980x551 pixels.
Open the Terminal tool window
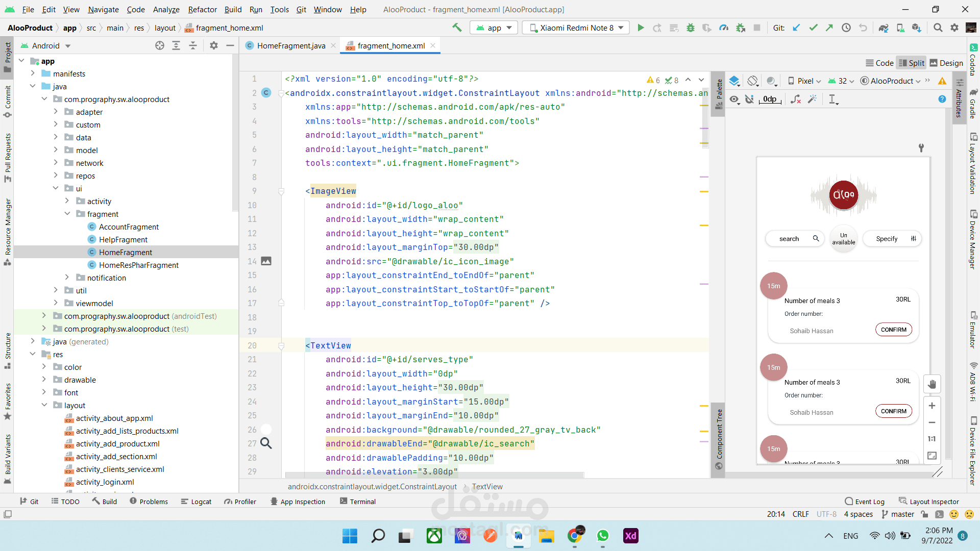click(x=357, y=502)
